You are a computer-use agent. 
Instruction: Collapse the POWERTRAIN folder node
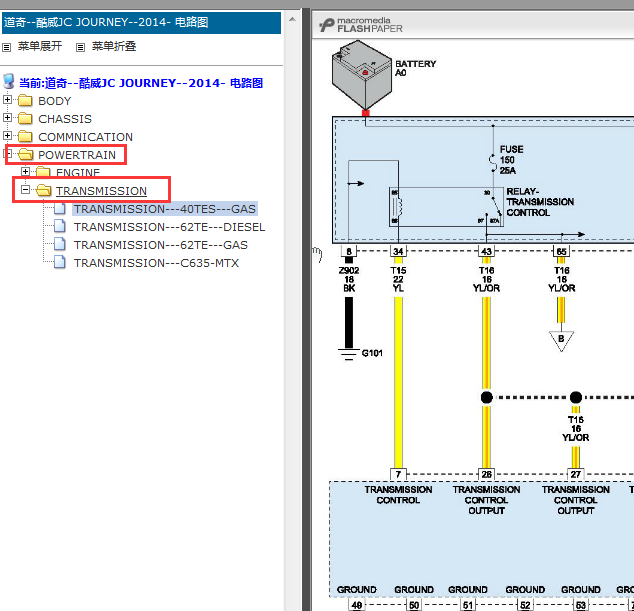coord(7,154)
